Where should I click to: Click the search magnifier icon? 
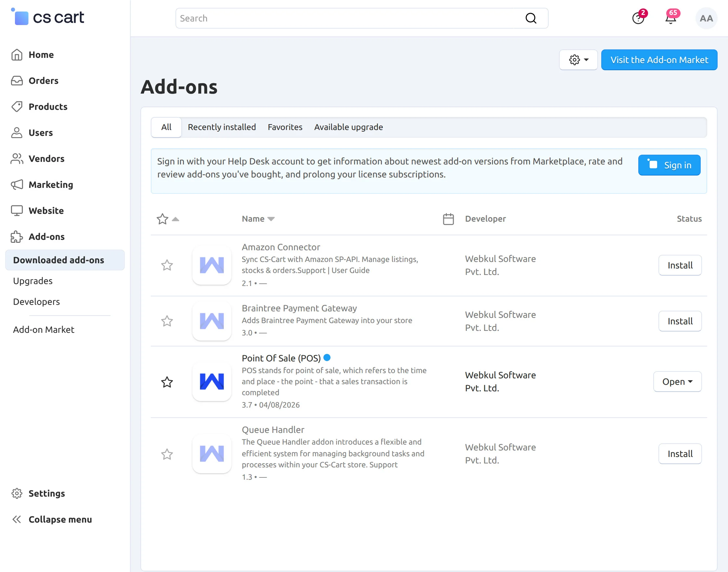pos(530,18)
